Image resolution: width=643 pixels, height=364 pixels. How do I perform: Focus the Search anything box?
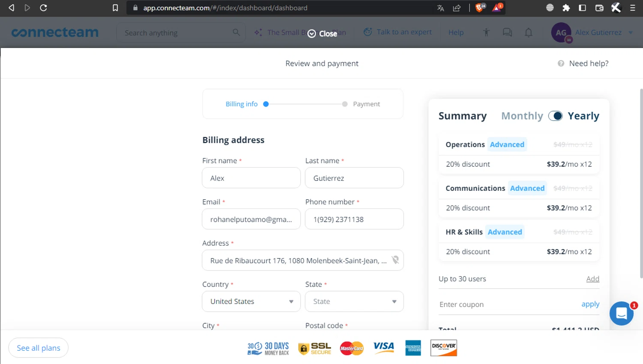(x=181, y=33)
